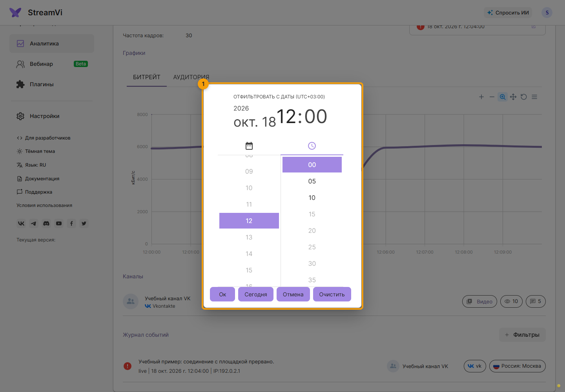Select hour 13 in the hour list
Viewport: 565px width, 392px height.
point(249,237)
